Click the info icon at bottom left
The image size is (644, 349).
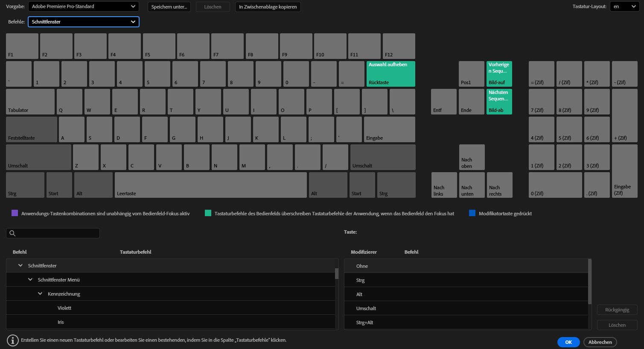(x=13, y=340)
